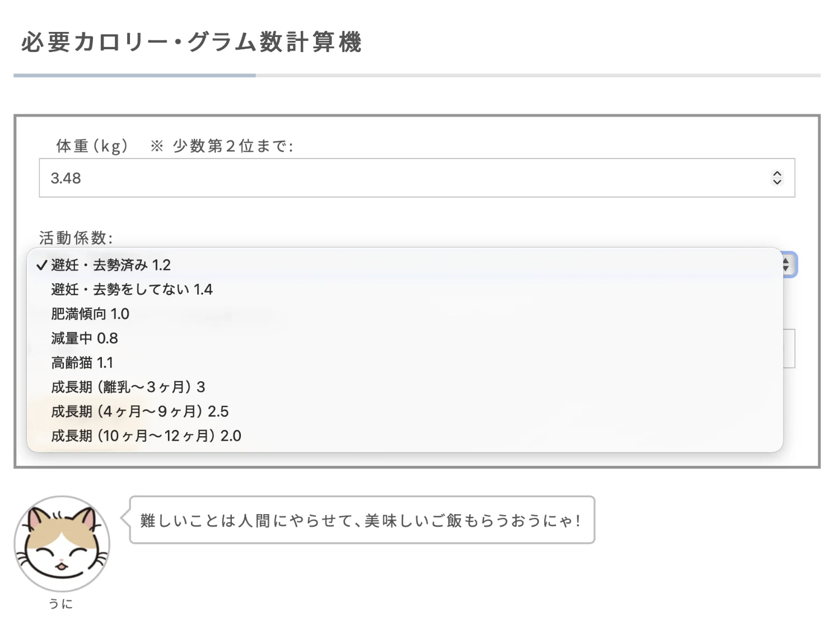The image size is (840, 630).
Task: Choose 避妊・去勢をしてない 1.4 option
Action: click(132, 290)
